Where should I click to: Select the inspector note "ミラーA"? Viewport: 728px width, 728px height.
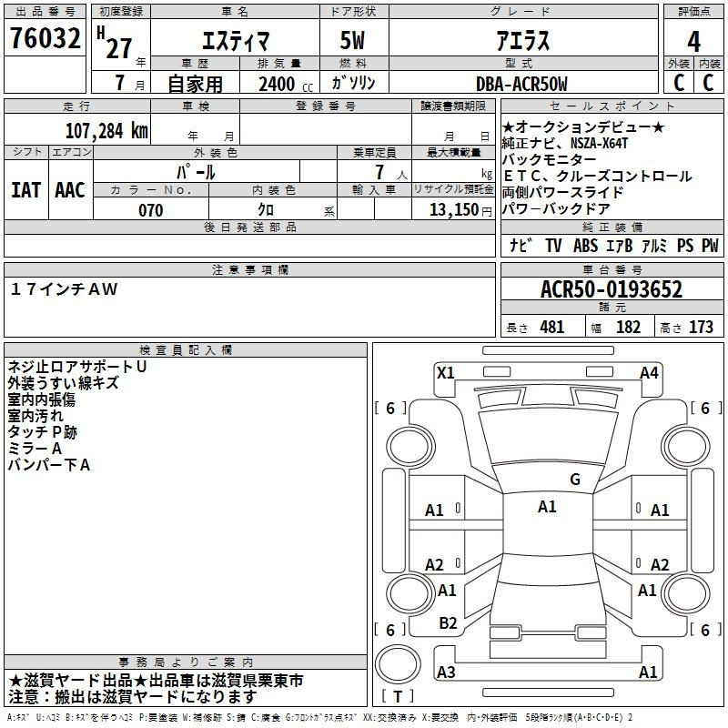(x=35, y=449)
